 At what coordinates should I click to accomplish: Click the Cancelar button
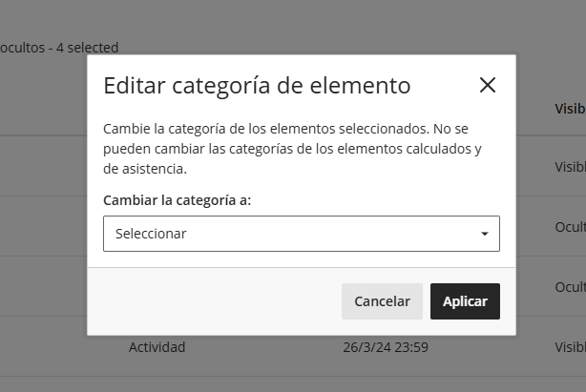point(382,301)
